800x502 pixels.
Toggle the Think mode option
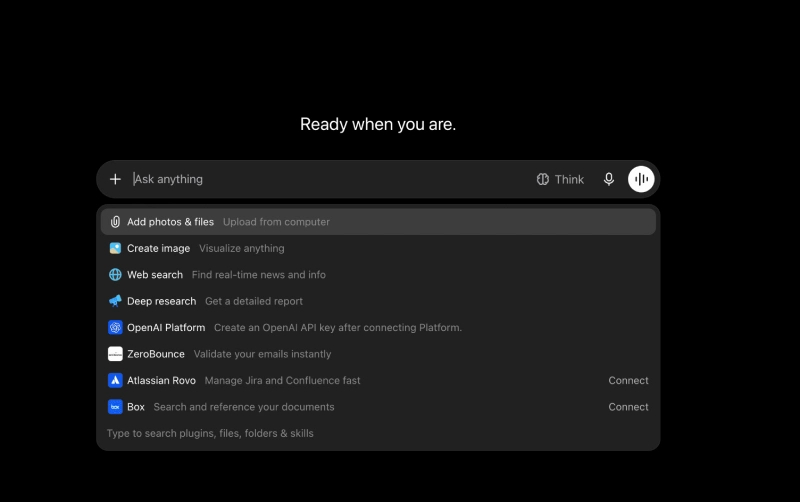[x=560, y=180]
